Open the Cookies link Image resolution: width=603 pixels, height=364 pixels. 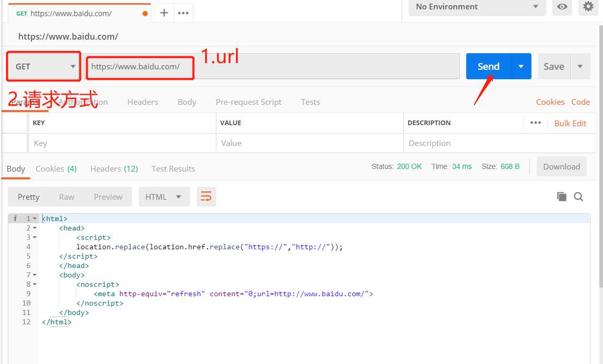(550, 102)
